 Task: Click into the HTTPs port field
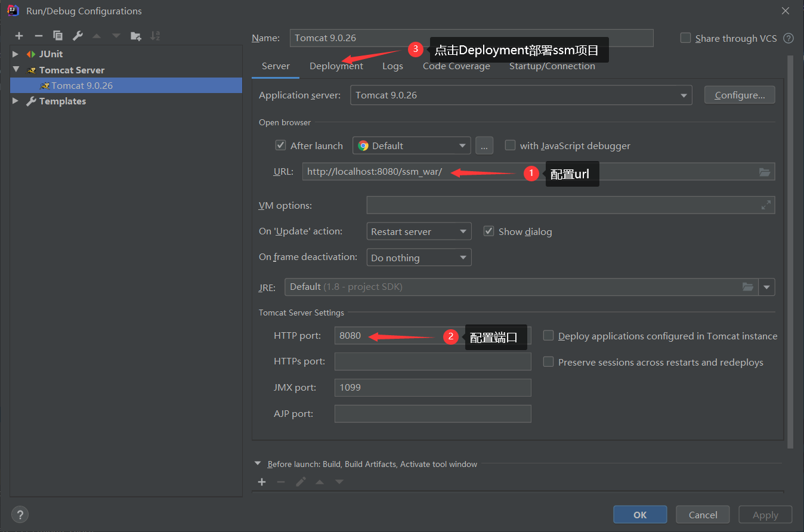[x=432, y=361]
